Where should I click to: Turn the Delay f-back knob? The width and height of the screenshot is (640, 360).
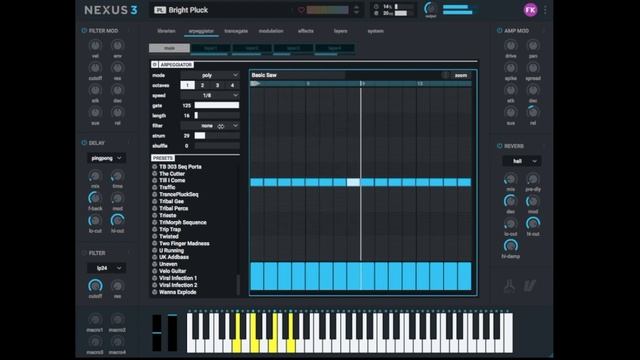[x=95, y=198]
